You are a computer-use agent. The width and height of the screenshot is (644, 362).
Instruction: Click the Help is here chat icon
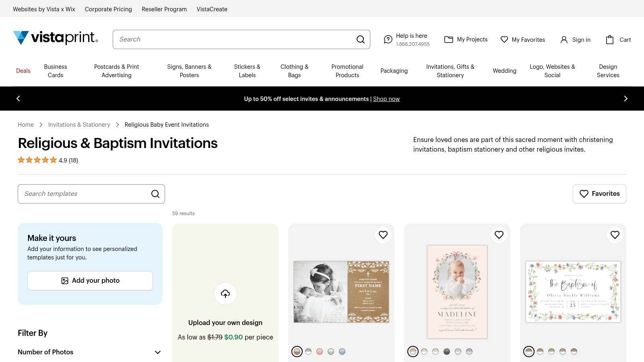[388, 39]
